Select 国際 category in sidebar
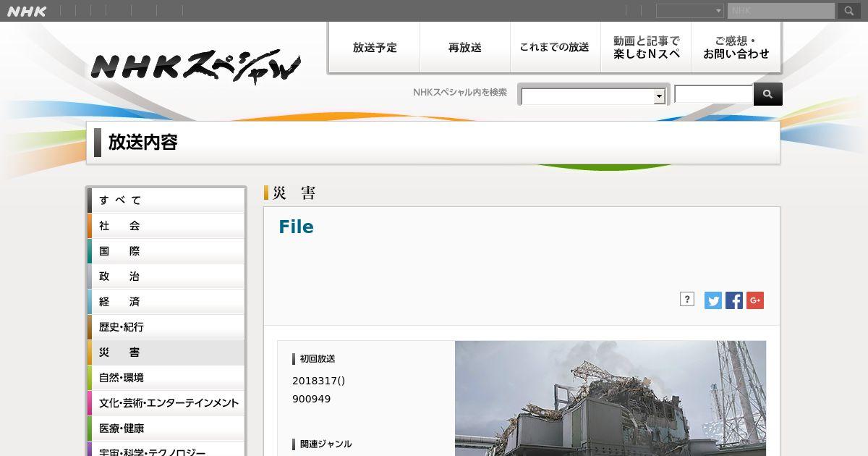The width and height of the screenshot is (868, 456). (166, 251)
